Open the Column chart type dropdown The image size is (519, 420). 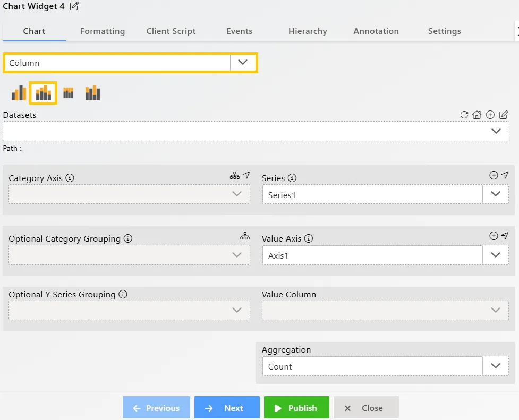pos(243,63)
